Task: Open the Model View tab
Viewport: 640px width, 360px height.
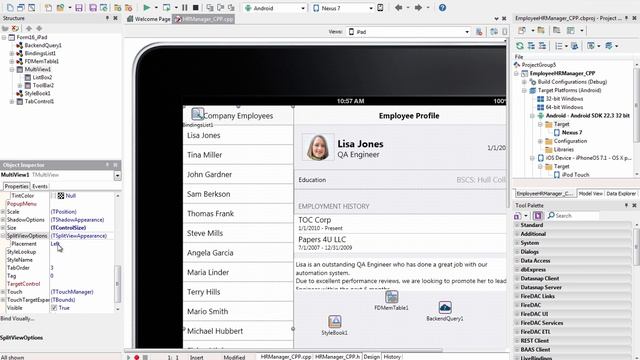Action: point(590,193)
